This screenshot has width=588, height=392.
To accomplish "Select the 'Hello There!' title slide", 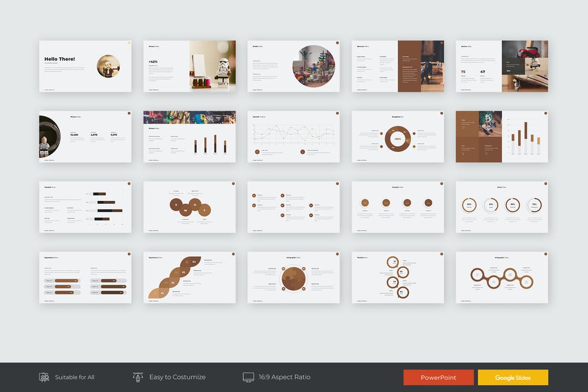I will click(85, 65).
